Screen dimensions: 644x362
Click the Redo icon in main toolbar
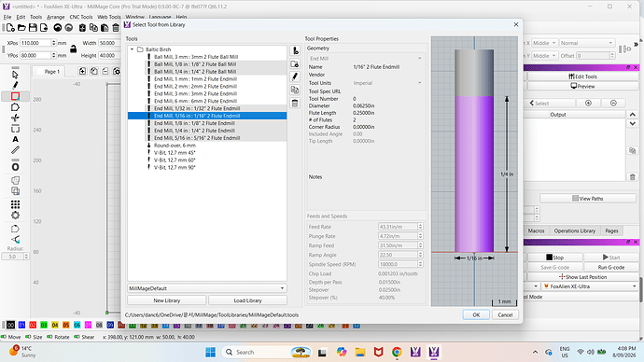(x=68, y=27)
